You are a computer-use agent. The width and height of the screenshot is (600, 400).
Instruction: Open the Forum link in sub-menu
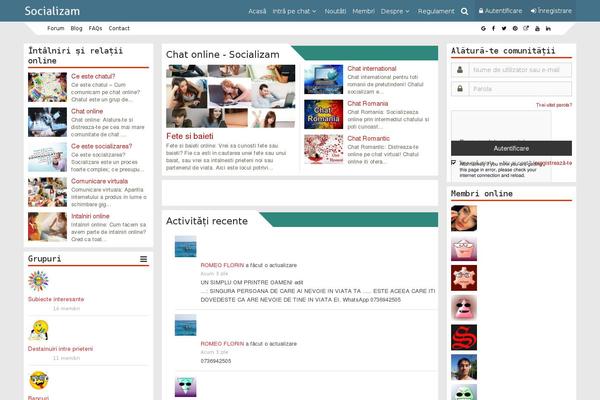click(x=56, y=28)
